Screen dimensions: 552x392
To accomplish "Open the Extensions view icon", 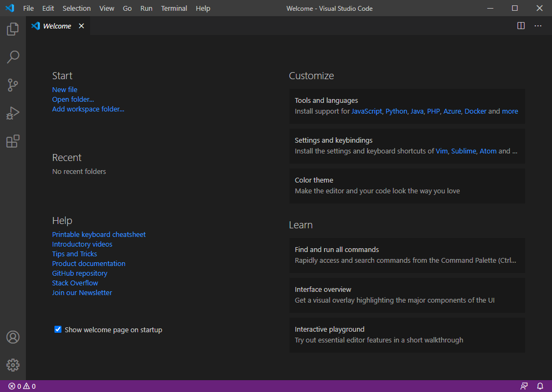I will (13, 142).
